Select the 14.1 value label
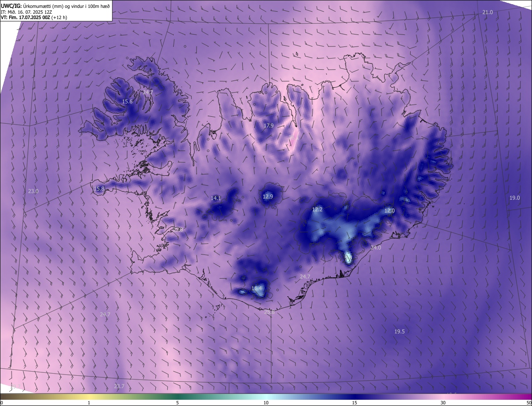 (x=216, y=198)
